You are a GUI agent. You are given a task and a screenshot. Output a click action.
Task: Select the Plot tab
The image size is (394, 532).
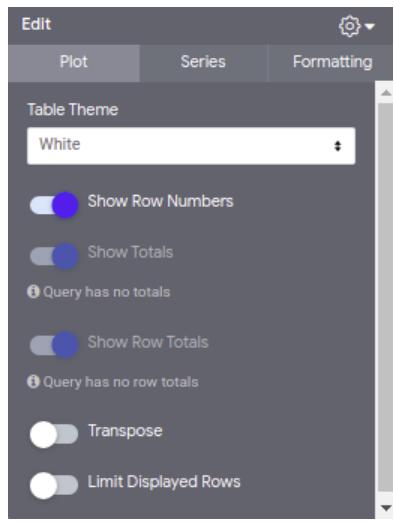pyautogui.click(x=74, y=62)
